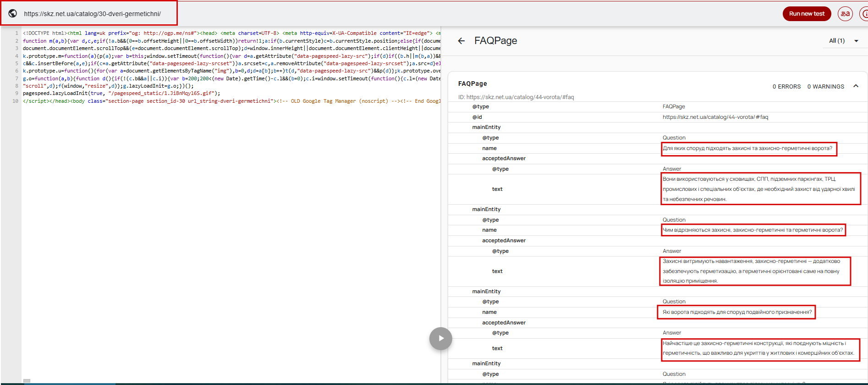The width and height of the screenshot is (868, 385).
Task: Select the question name 'Які ворота підходять...'
Action: (737, 312)
